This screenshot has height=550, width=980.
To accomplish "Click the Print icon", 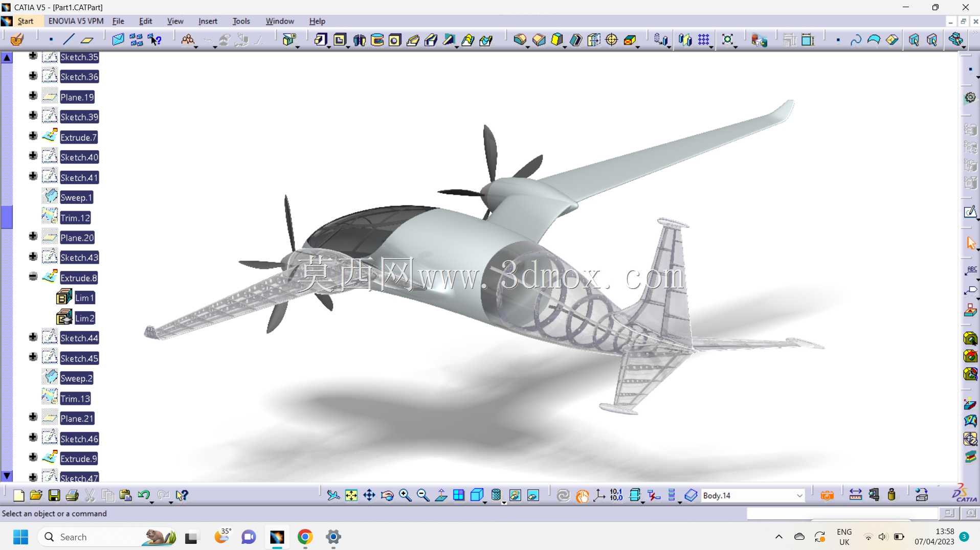I will 72,495.
